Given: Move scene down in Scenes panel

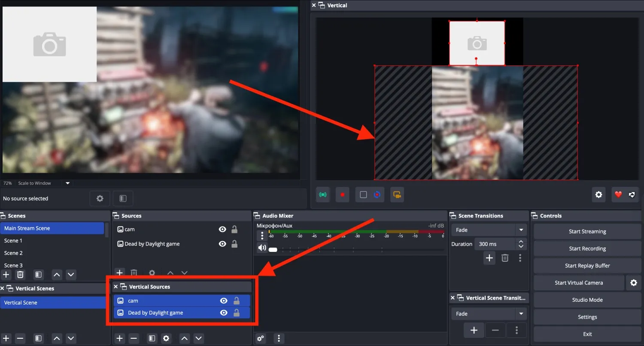Looking at the screenshot, I should click(71, 274).
